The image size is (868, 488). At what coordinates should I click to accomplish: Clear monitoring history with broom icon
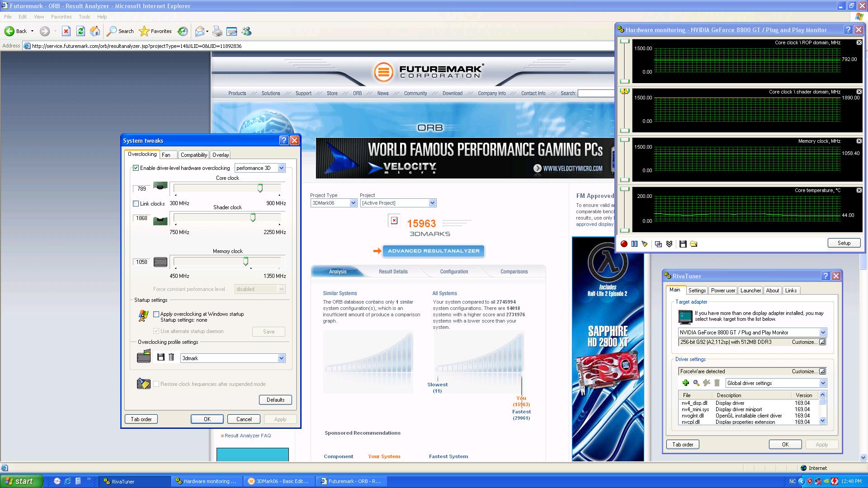645,244
